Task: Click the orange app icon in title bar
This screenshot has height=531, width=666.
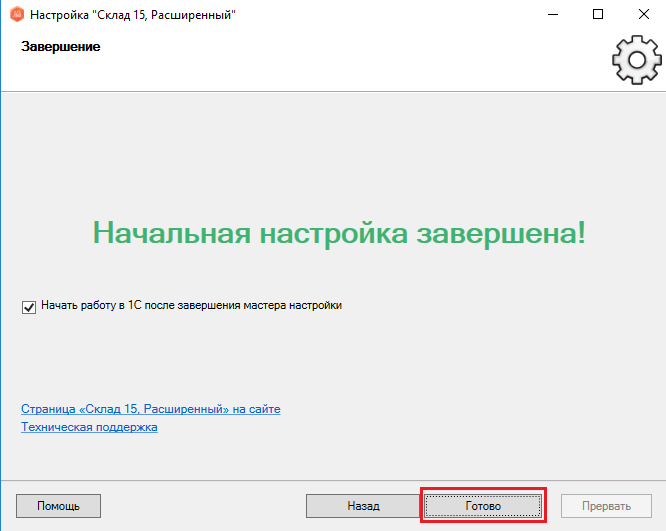Action: (17, 14)
